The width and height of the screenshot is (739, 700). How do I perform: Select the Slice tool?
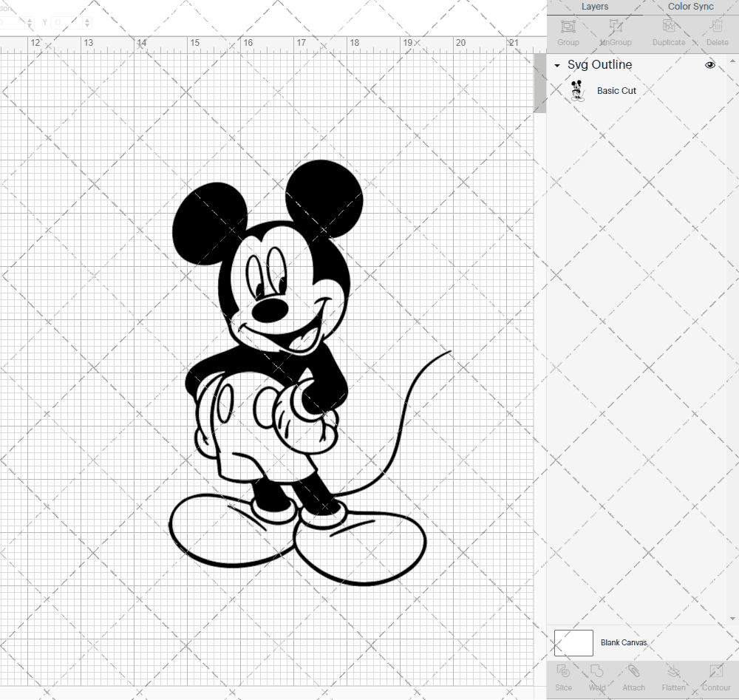coord(563,670)
